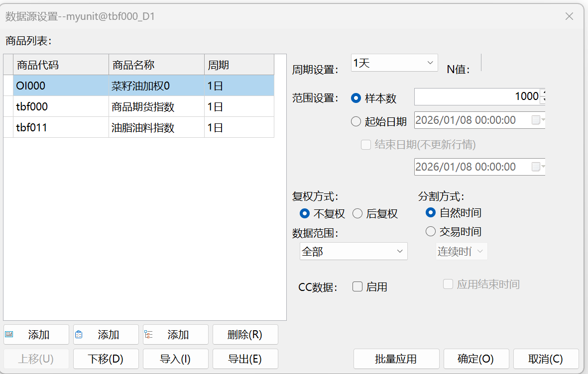Select the 起始日期 radio option
This screenshot has height=374, width=588.
pyautogui.click(x=356, y=121)
